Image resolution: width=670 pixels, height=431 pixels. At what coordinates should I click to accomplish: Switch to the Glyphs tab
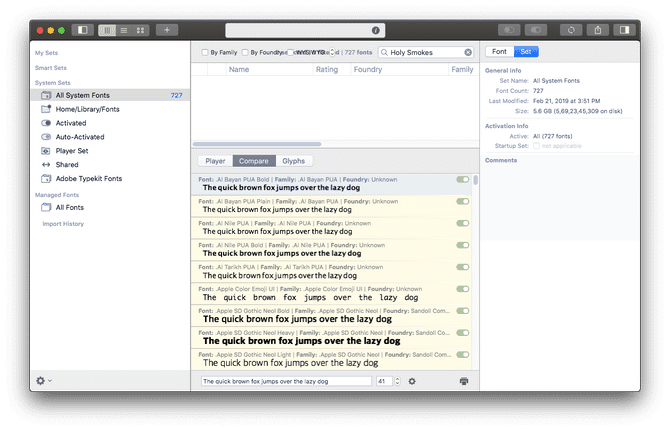click(x=294, y=161)
